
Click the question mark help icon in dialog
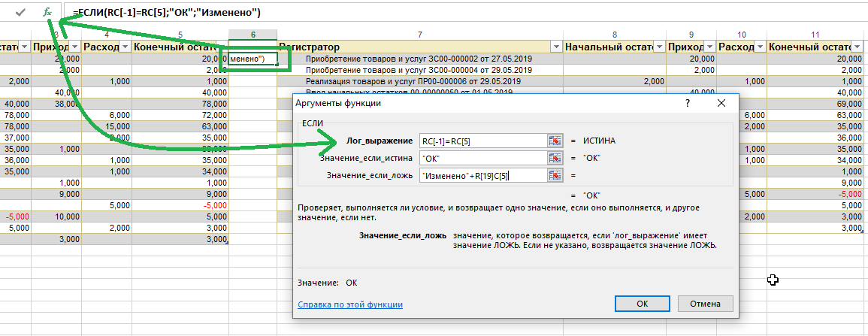pos(687,103)
